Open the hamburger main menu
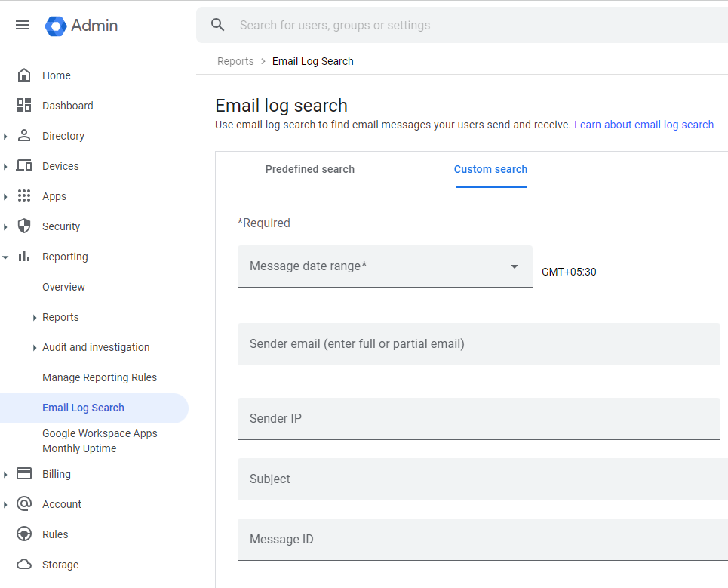Image resolution: width=728 pixels, height=588 pixels. pyautogui.click(x=23, y=25)
